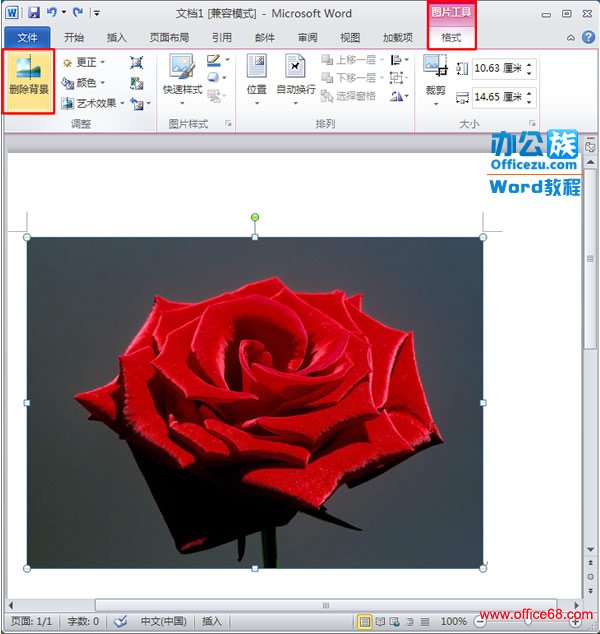
Task: Click the 中文(中国) language button
Action: click(x=163, y=621)
